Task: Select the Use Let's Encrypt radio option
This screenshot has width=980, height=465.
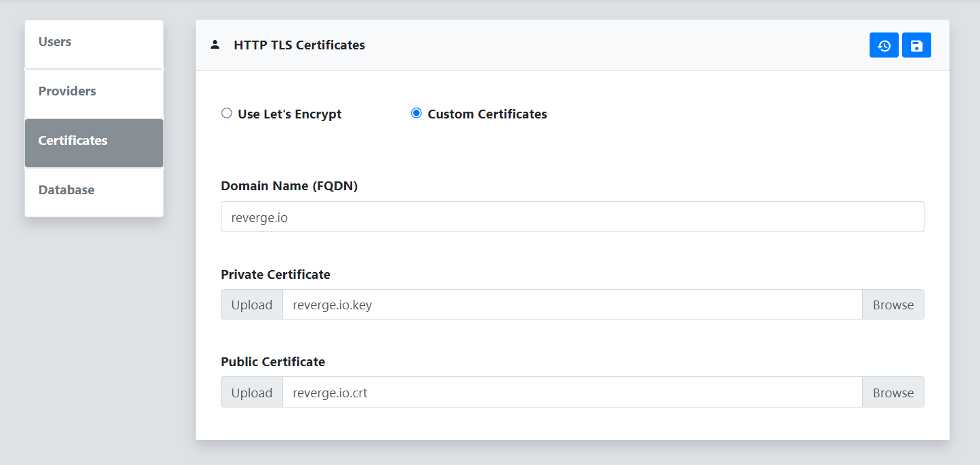Action: click(x=227, y=114)
